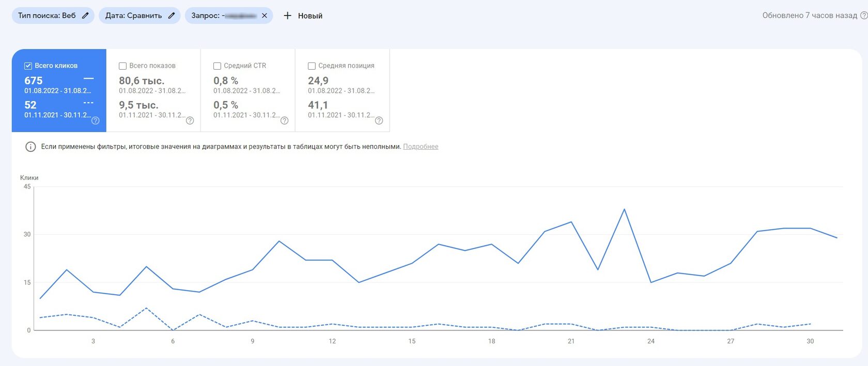Enable the Всего показов checkbox
This screenshot has width=868, height=366.
coord(123,66)
